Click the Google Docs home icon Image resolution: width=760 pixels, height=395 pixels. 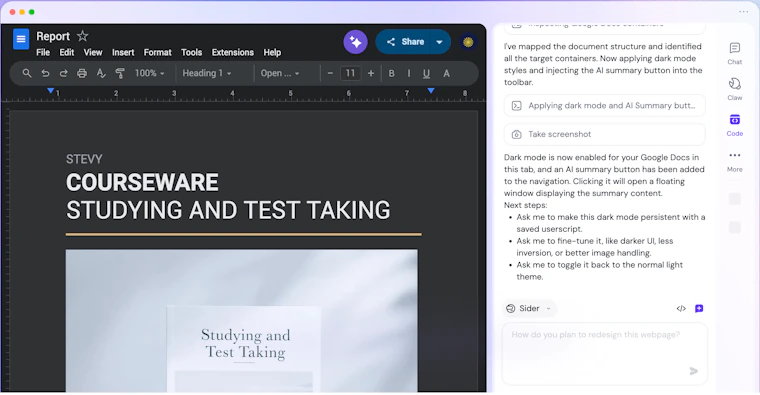(21, 39)
